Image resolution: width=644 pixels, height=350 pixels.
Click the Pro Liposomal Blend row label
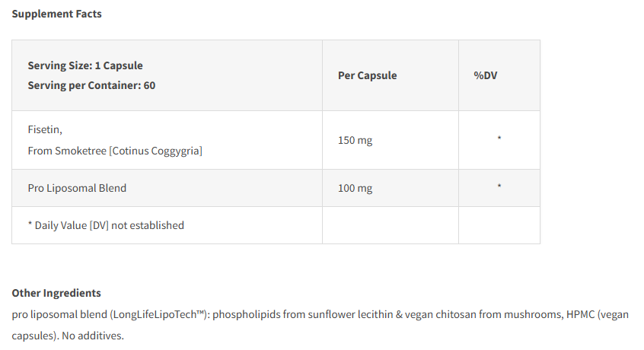pyautogui.click(x=77, y=188)
